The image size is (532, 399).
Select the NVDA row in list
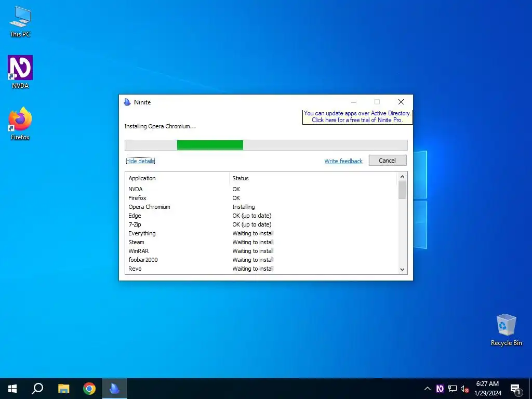coord(261,189)
